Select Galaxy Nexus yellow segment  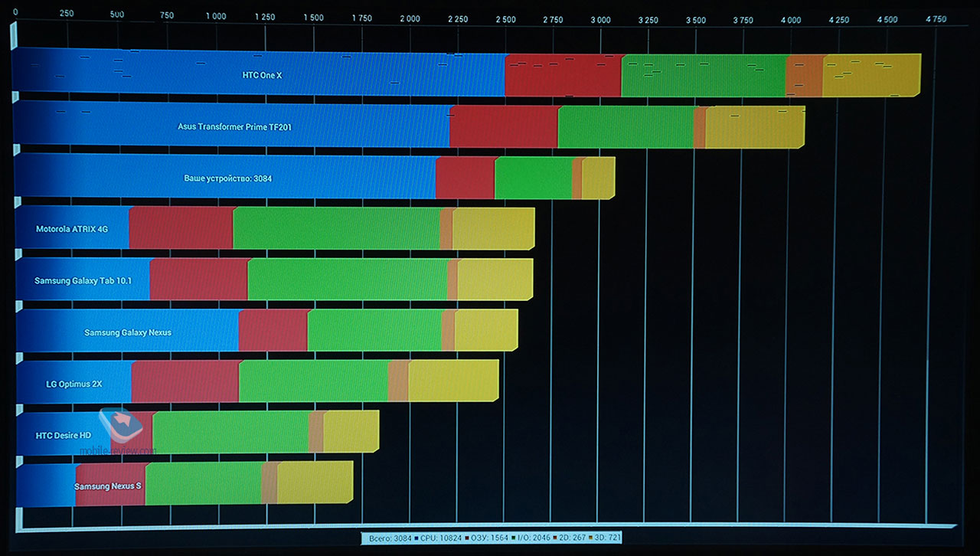pos(486,330)
